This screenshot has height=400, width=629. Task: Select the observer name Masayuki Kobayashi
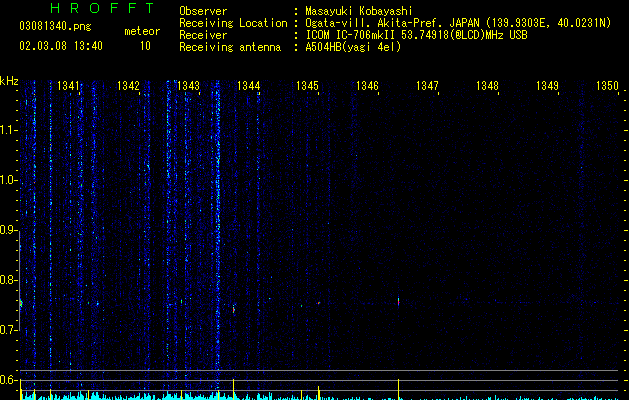359,11
